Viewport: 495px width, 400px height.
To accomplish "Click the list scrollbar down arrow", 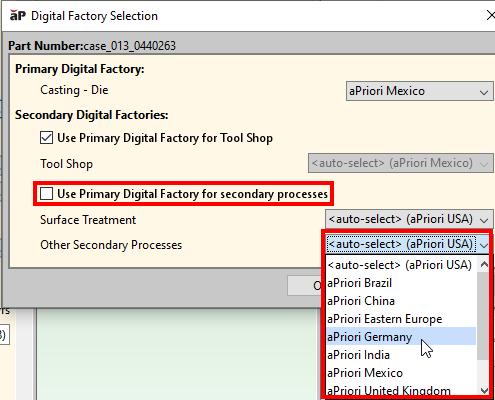I will pos(484,390).
